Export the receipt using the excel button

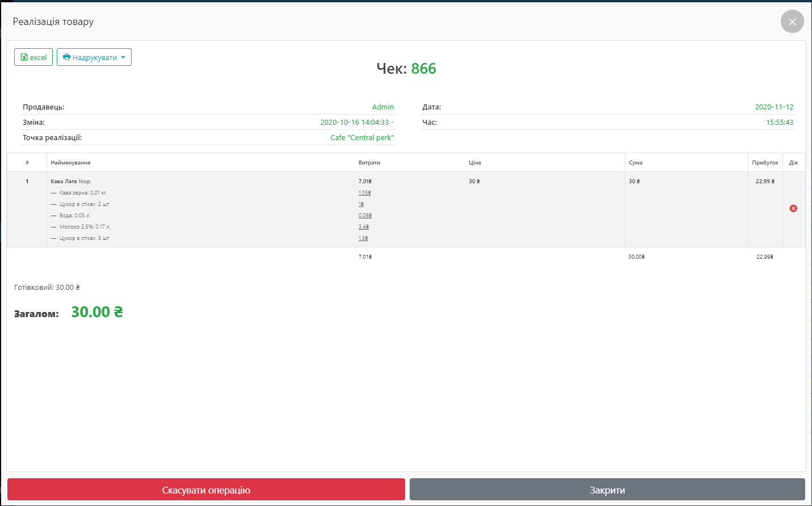click(x=33, y=57)
